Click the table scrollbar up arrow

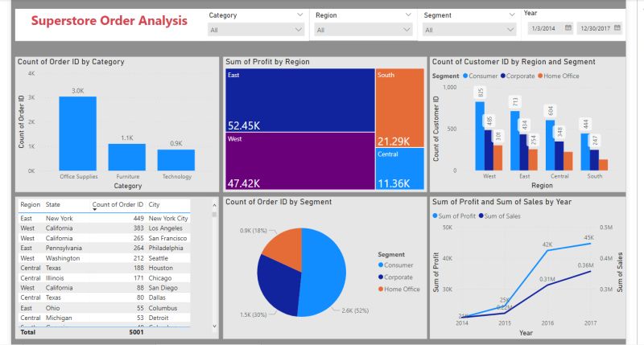coord(214,205)
